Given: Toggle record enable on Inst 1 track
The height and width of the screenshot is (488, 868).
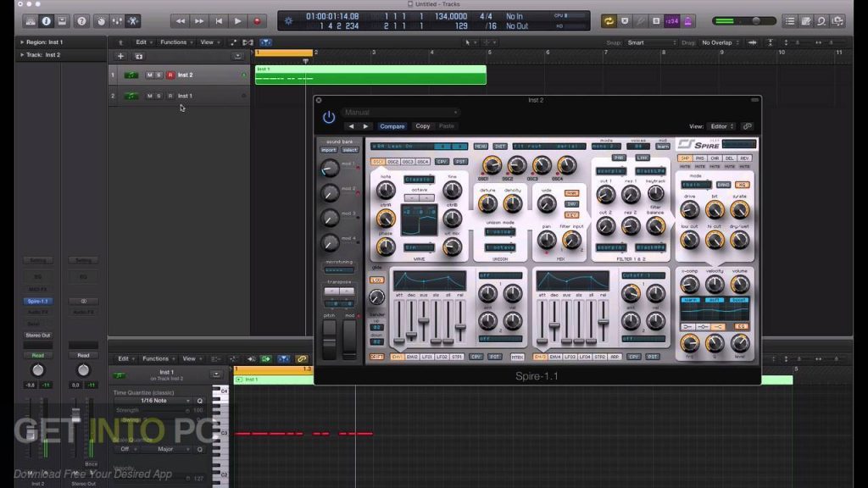Looking at the screenshot, I should pos(170,96).
